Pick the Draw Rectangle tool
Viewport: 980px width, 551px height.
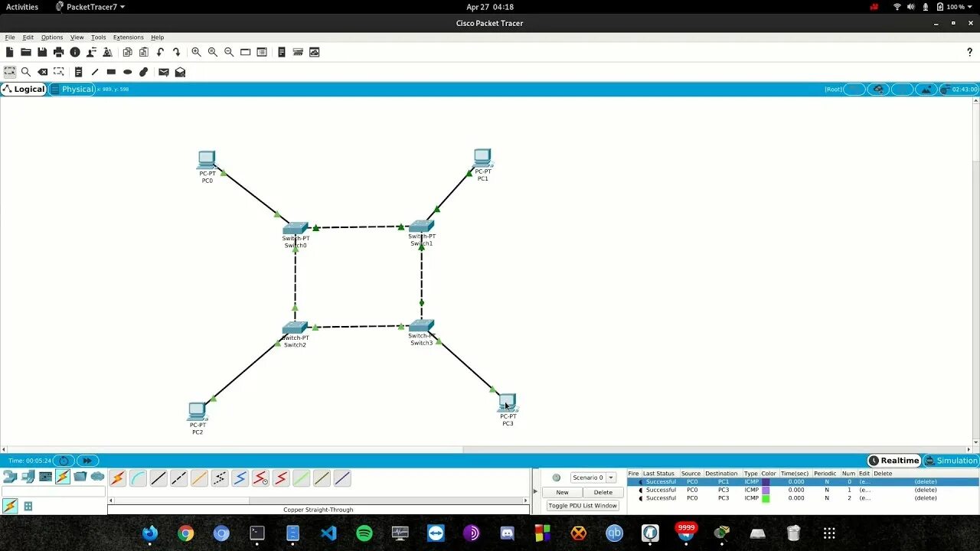(111, 72)
